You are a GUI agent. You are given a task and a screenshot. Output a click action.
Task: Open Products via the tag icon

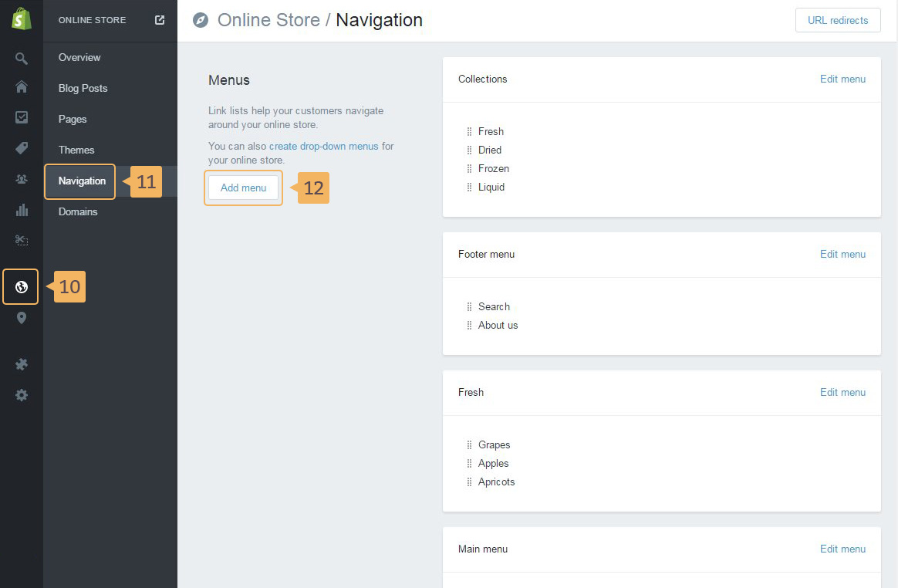point(22,148)
